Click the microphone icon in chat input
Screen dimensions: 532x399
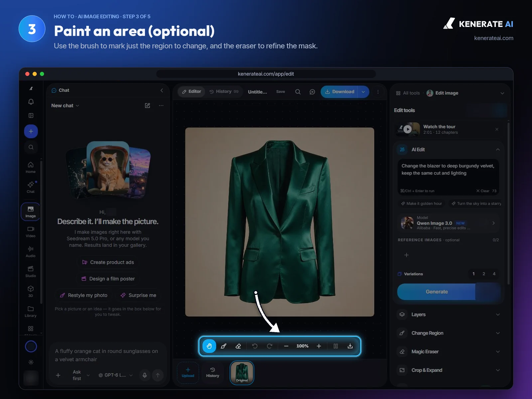click(x=145, y=375)
